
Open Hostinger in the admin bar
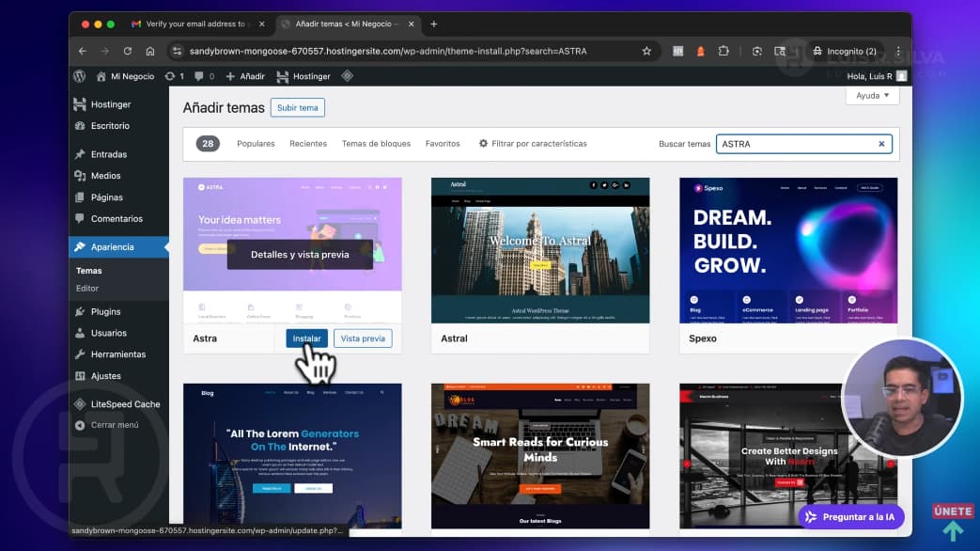click(x=303, y=76)
